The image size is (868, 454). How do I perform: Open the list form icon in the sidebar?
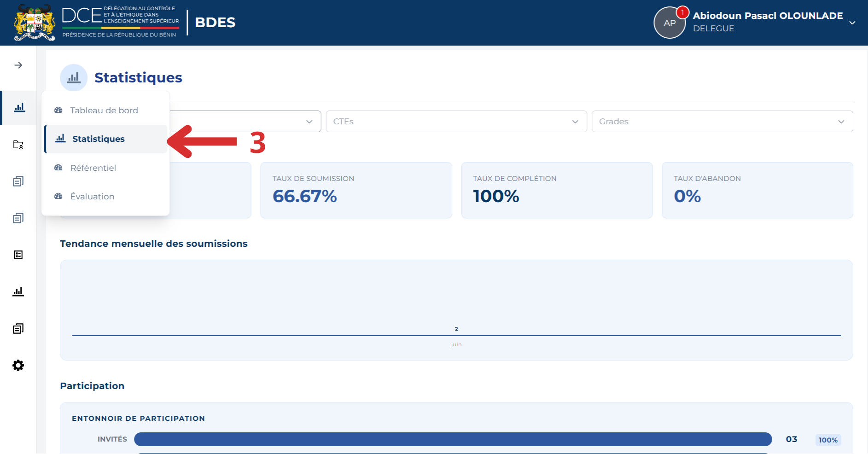point(18,255)
